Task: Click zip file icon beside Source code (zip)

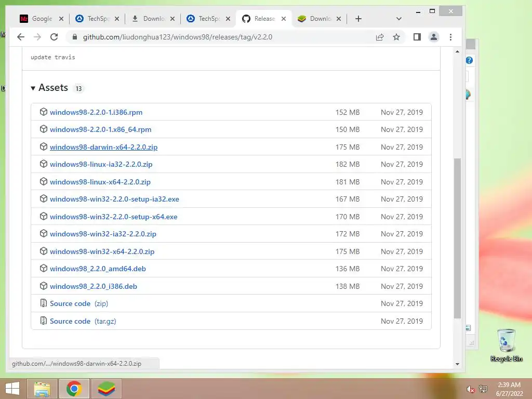Action: coord(44,303)
